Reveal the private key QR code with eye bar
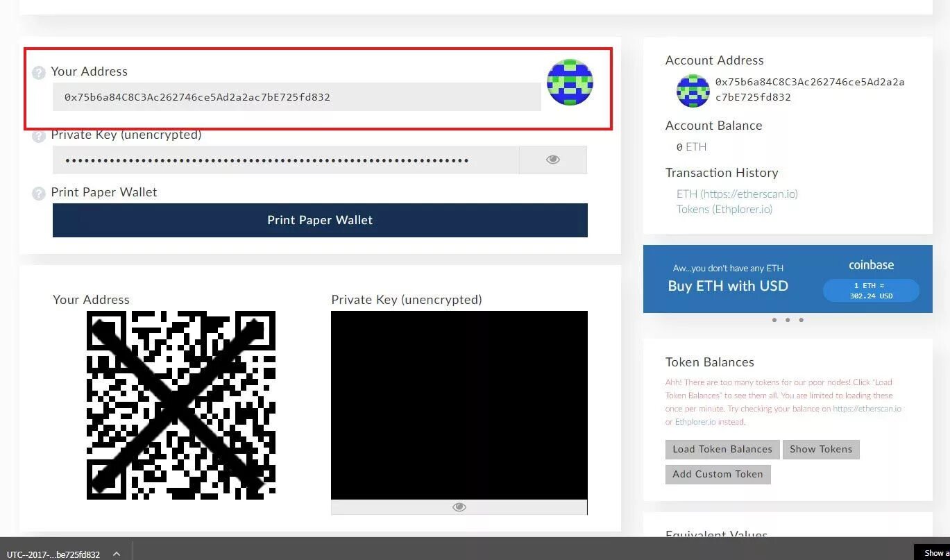Viewport: 950px width, 560px height. point(459,507)
